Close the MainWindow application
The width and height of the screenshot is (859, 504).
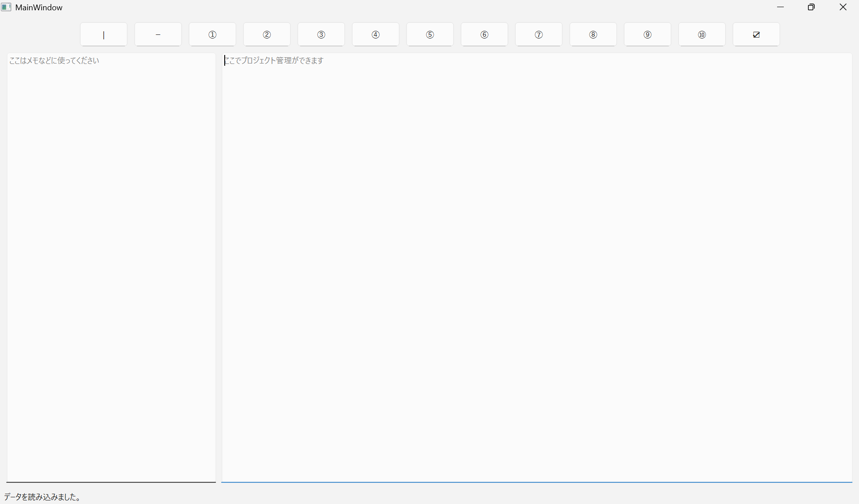tap(843, 7)
